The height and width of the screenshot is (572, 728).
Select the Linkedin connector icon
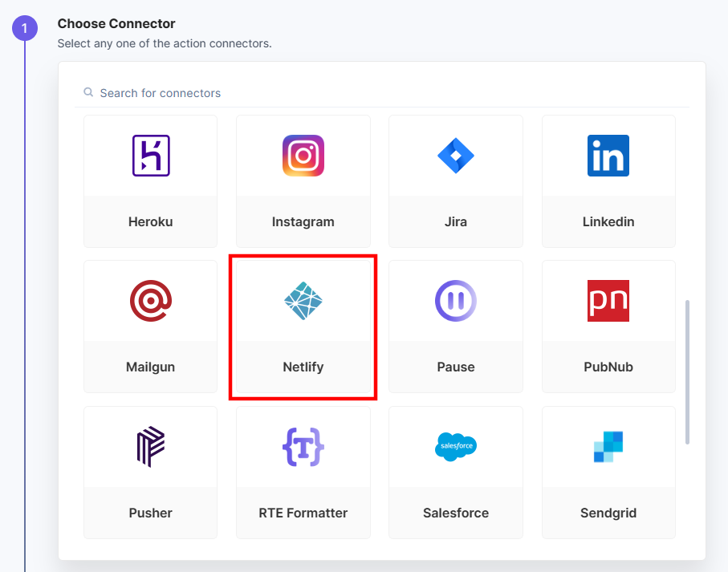[608, 156]
